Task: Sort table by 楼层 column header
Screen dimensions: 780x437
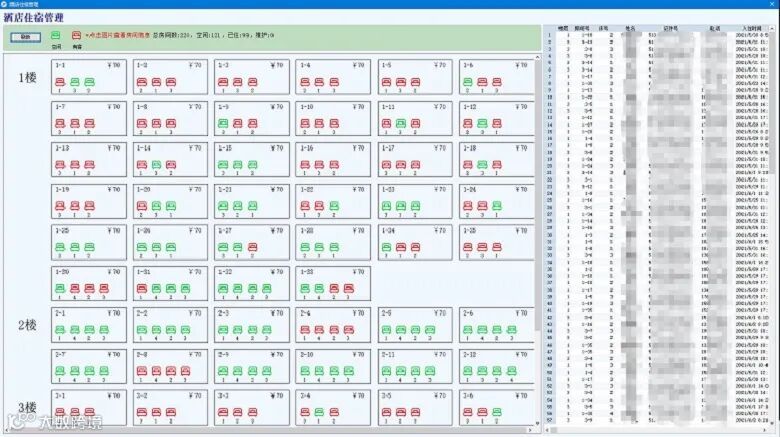Action: point(563,28)
